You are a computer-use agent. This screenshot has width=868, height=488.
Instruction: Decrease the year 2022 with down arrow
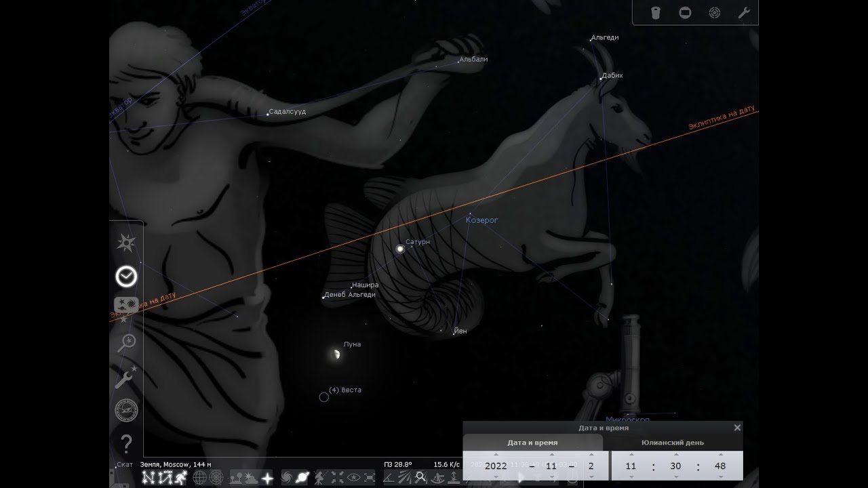[496, 477]
